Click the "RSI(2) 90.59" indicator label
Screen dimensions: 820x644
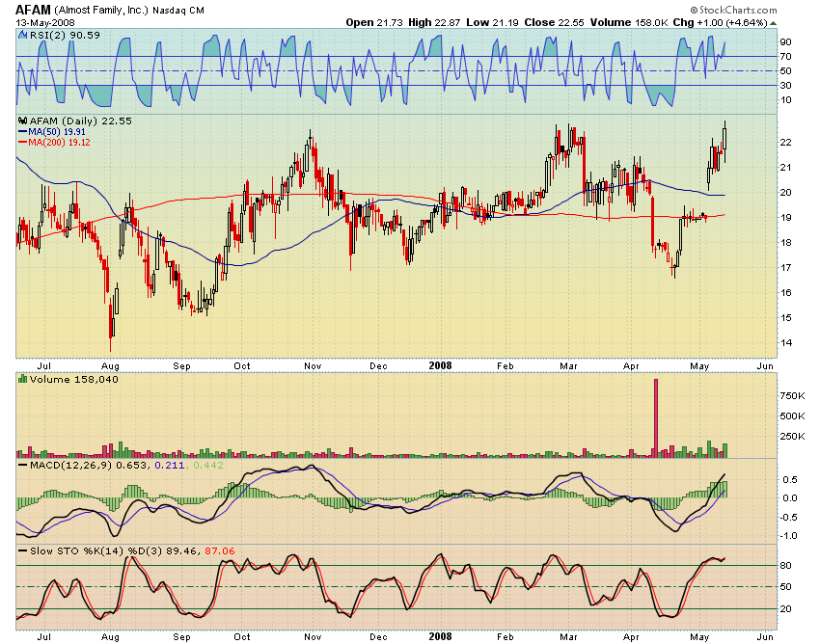(65, 35)
